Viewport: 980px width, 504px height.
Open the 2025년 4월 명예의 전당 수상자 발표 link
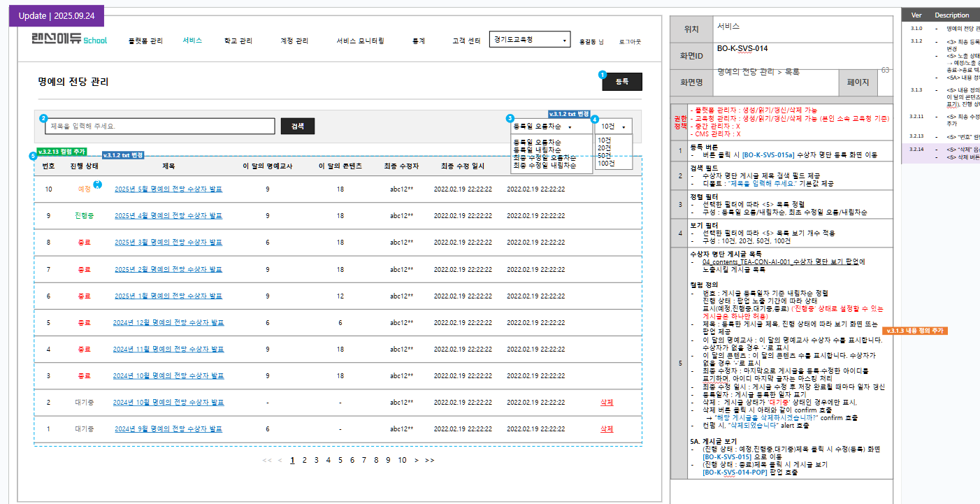tap(168, 216)
